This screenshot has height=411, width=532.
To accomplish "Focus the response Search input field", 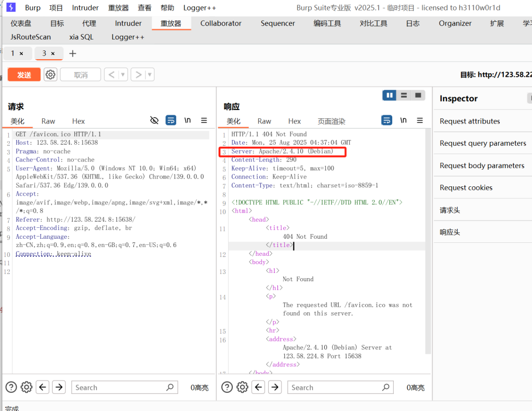I will (340, 387).
